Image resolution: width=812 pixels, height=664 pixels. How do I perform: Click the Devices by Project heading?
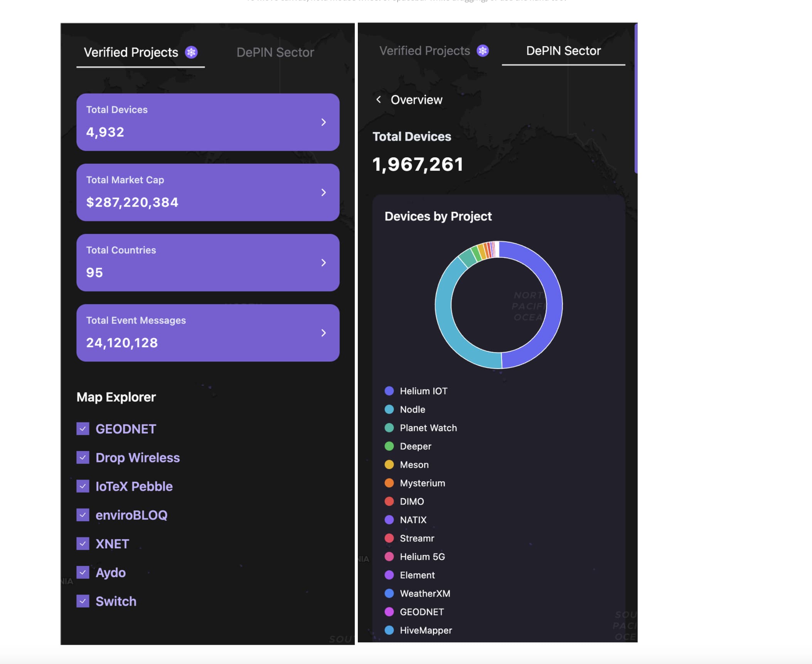tap(438, 216)
